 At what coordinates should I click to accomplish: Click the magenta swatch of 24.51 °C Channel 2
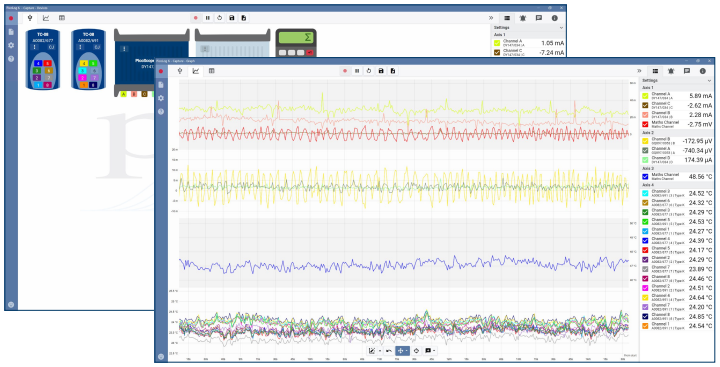pyautogui.click(x=645, y=288)
